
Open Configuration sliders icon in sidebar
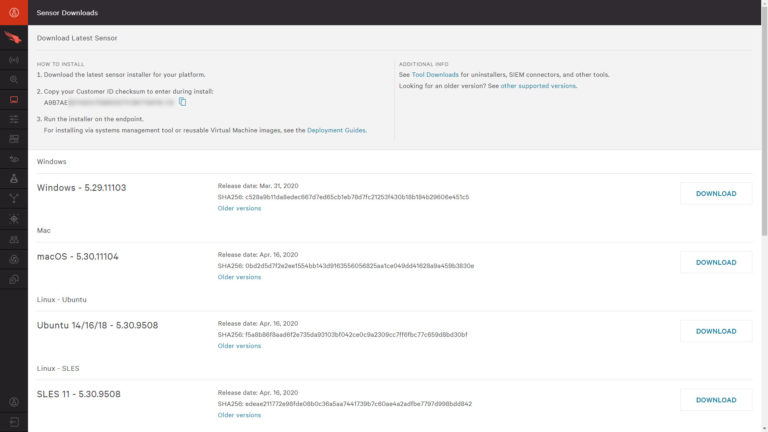click(14, 119)
